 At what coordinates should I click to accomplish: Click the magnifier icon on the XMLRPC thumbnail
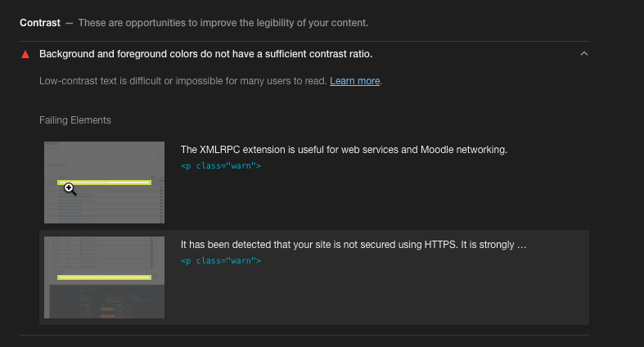pyautogui.click(x=70, y=189)
